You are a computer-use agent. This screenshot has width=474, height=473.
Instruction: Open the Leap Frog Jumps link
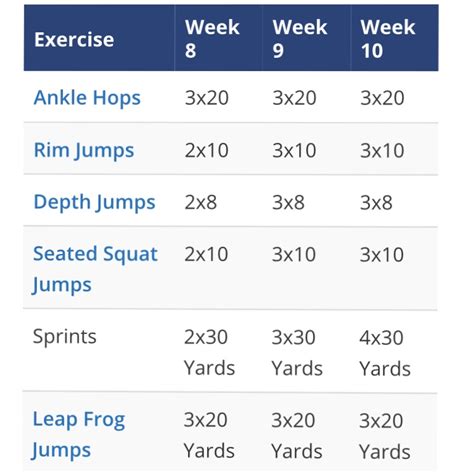(x=78, y=435)
